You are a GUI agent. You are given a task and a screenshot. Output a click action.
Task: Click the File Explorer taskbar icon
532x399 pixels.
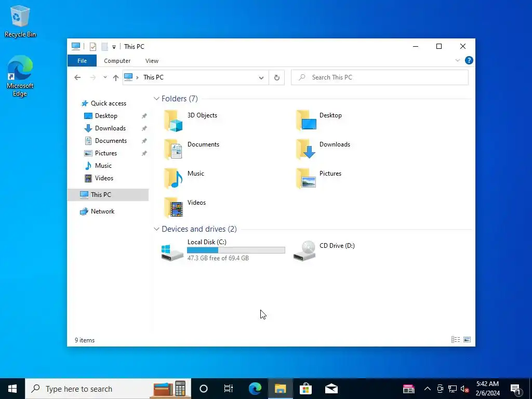pos(280,389)
